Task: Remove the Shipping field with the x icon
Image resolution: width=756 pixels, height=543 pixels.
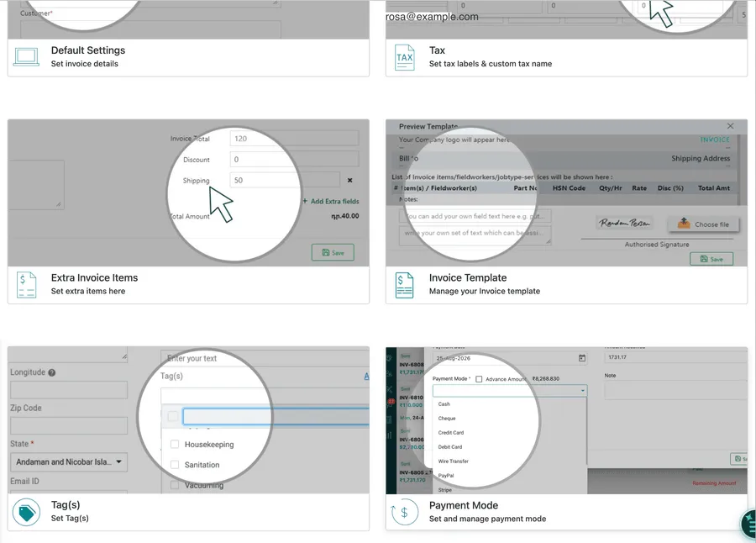Action: click(x=350, y=180)
